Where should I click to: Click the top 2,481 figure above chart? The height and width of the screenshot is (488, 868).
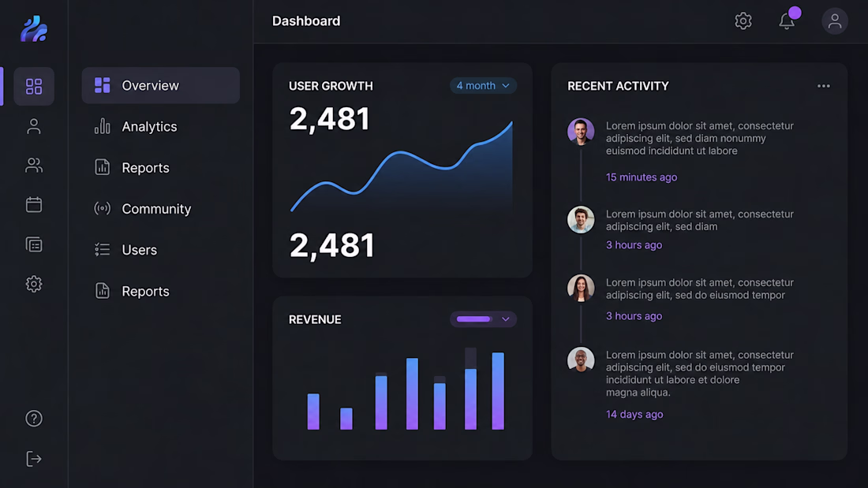pos(329,119)
